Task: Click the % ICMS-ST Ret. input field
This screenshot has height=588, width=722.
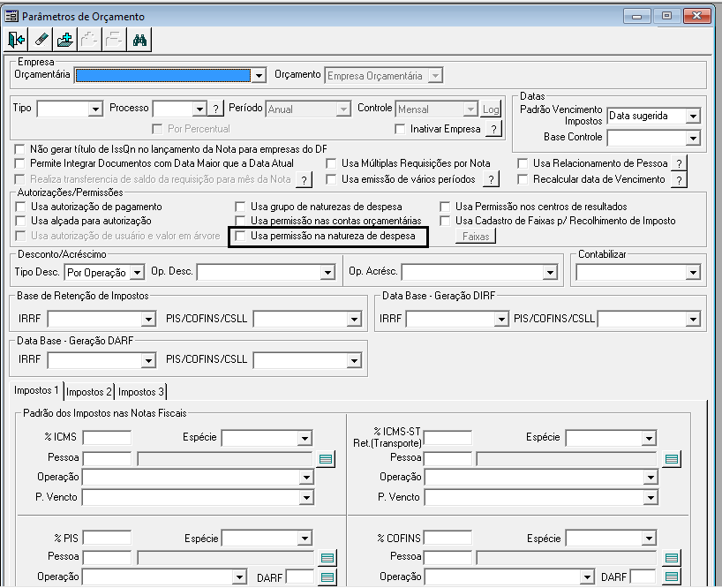Action: point(447,437)
